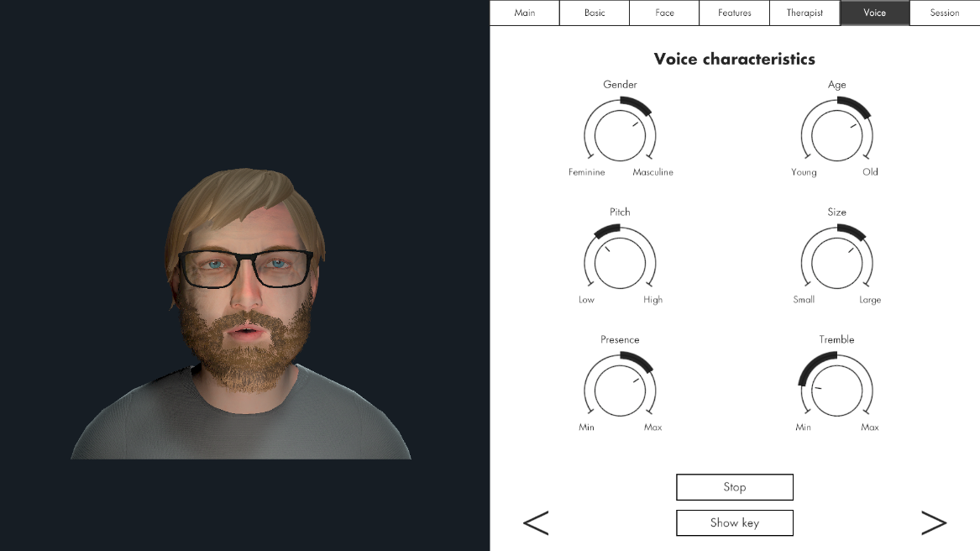Click the left arrow to go back
The height and width of the screenshot is (551, 980).
(536, 522)
